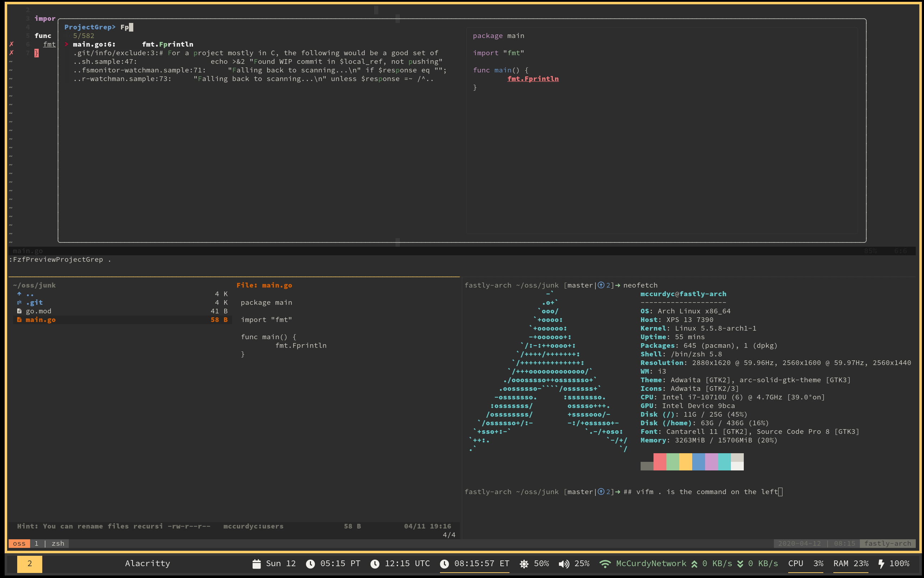Click the red error X on line 6

pos(11,44)
